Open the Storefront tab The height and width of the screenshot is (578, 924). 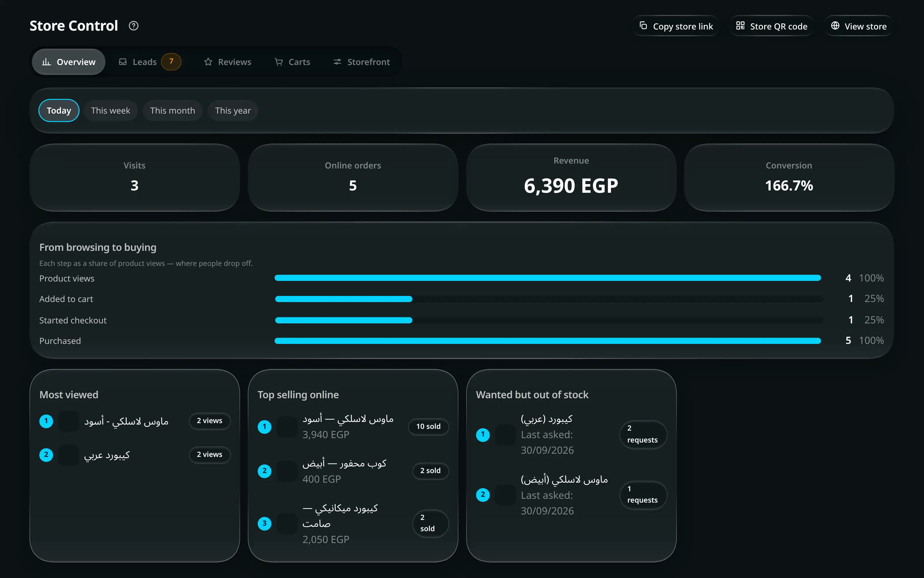click(362, 62)
